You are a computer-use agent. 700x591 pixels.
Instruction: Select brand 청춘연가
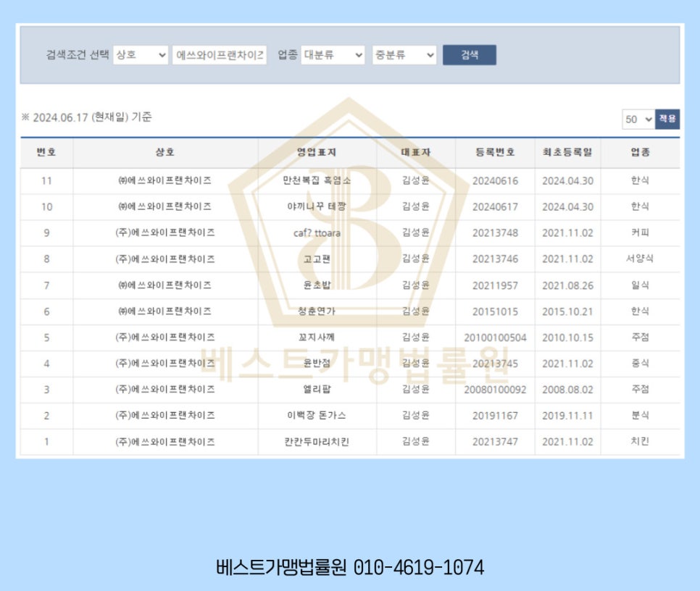317,311
